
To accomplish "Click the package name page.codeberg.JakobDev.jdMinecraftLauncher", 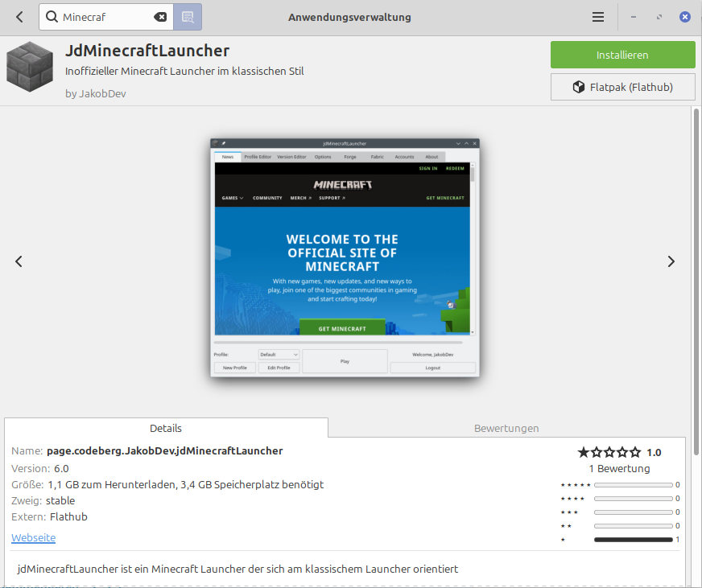I will tap(165, 450).
